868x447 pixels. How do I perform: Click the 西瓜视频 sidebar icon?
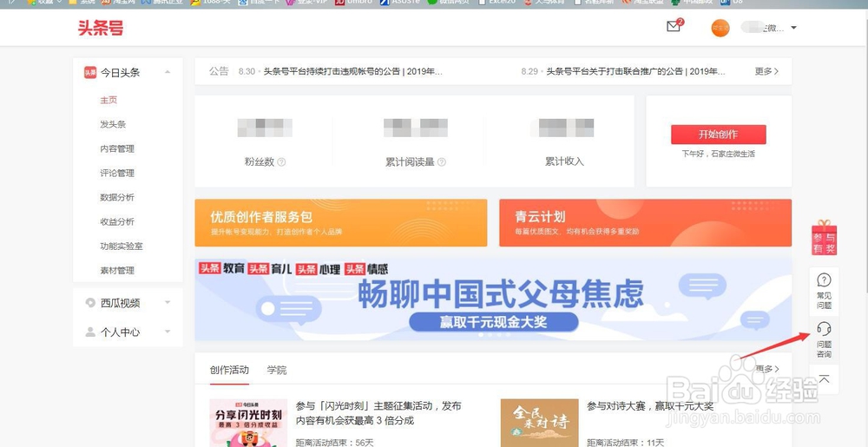tap(90, 303)
